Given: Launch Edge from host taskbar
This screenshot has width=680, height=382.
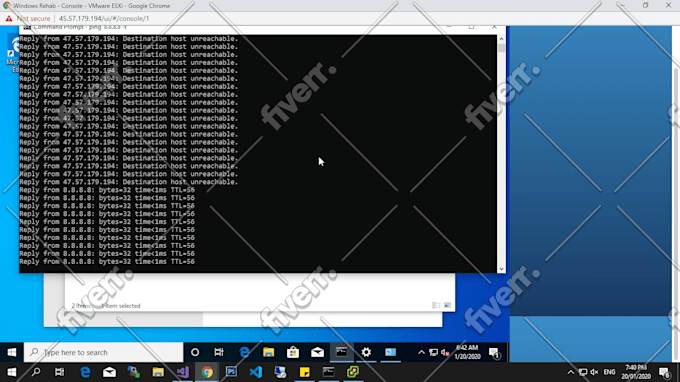Looking at the screenshot, I should (x=85, y=372).
